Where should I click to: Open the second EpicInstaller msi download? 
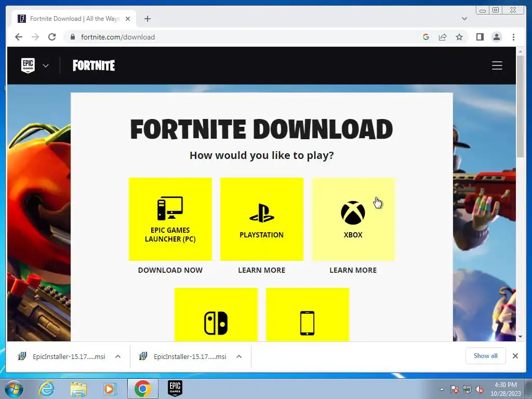click(183, 356)
